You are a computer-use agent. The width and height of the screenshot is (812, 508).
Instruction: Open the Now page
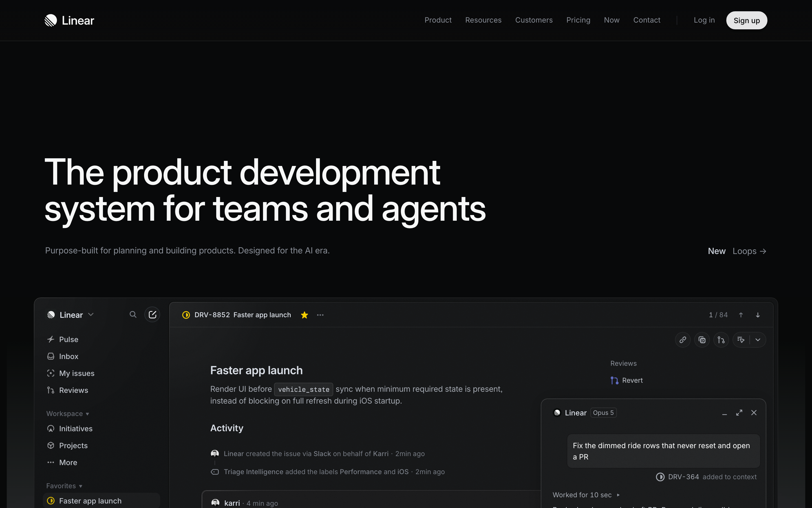click(x=612, y=20)
